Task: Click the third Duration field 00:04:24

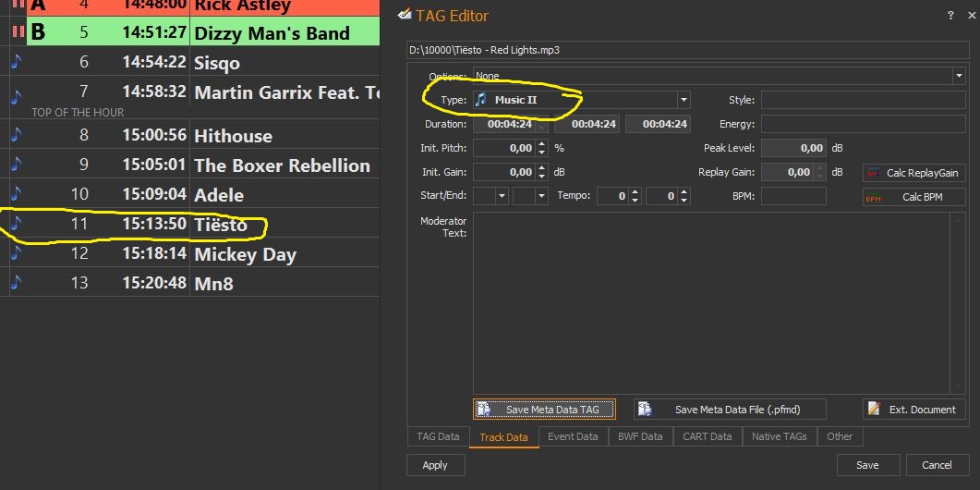Action: 658,124
